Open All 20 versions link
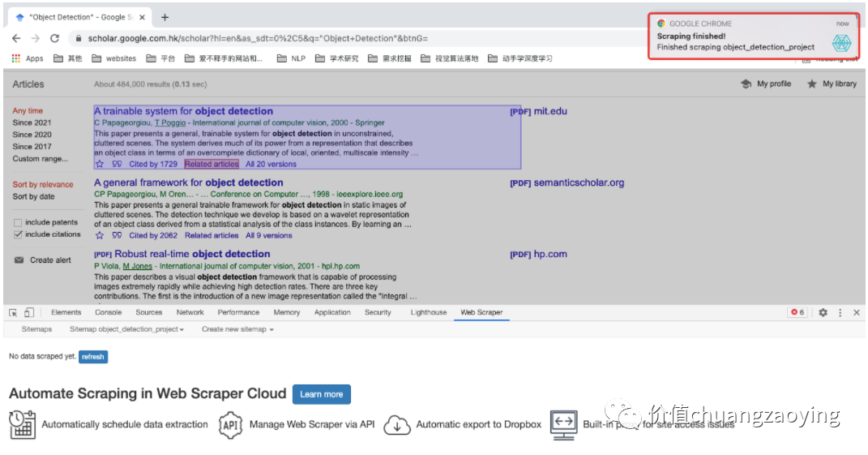The height and width of the screenshot is (455, 868). (x=271, y=164)
